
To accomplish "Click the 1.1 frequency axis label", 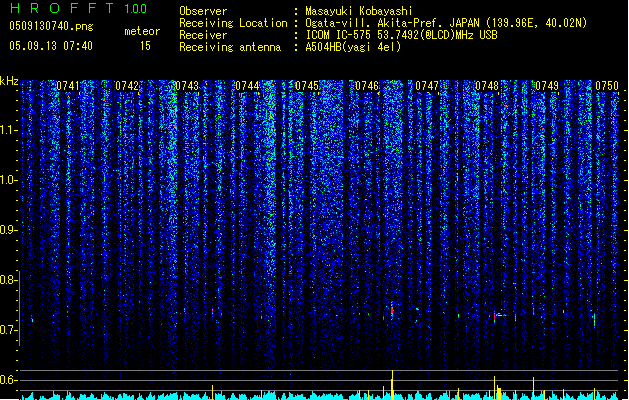I will tap(8, 130).
